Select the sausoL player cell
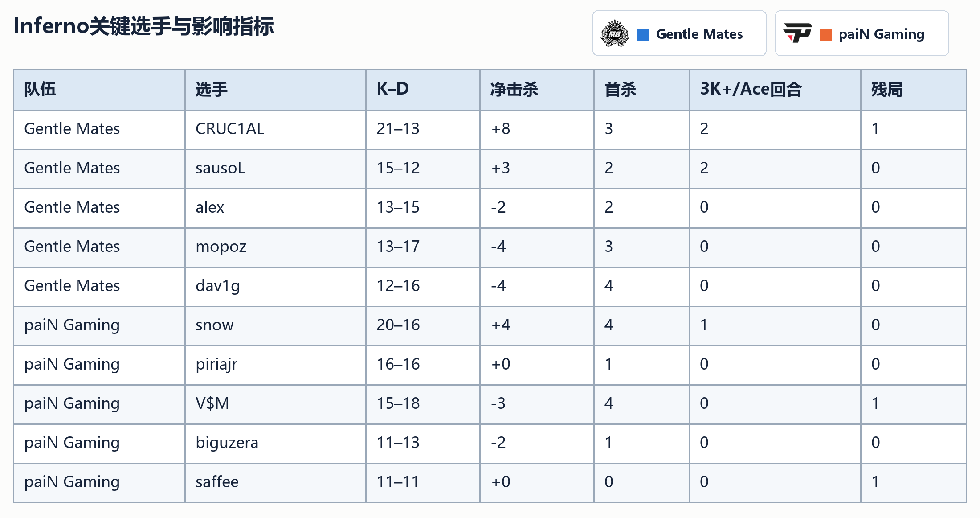The width and height of the screenshot is (980, 518). coord(275,169)
